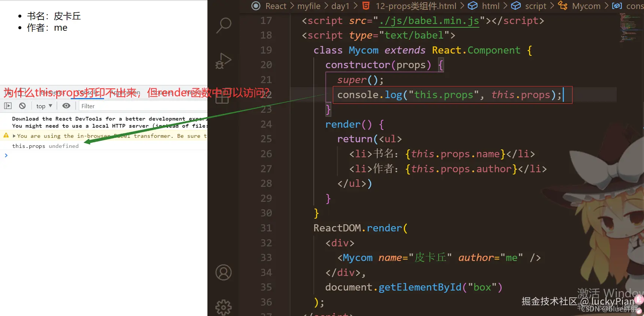Image resolution: width=644 pixels, height=316 pixels.
Task: Click the console.log("this.props") code line
Action: 449,95
